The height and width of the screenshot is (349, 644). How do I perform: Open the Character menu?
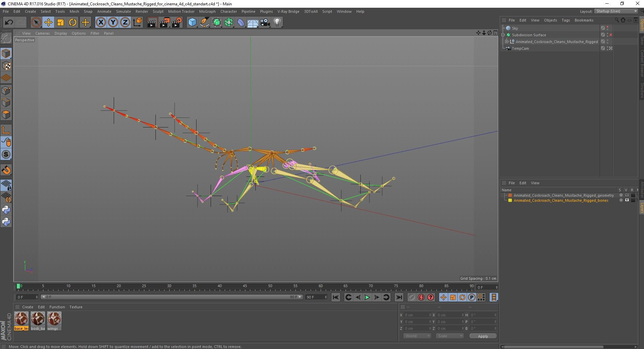228,11
